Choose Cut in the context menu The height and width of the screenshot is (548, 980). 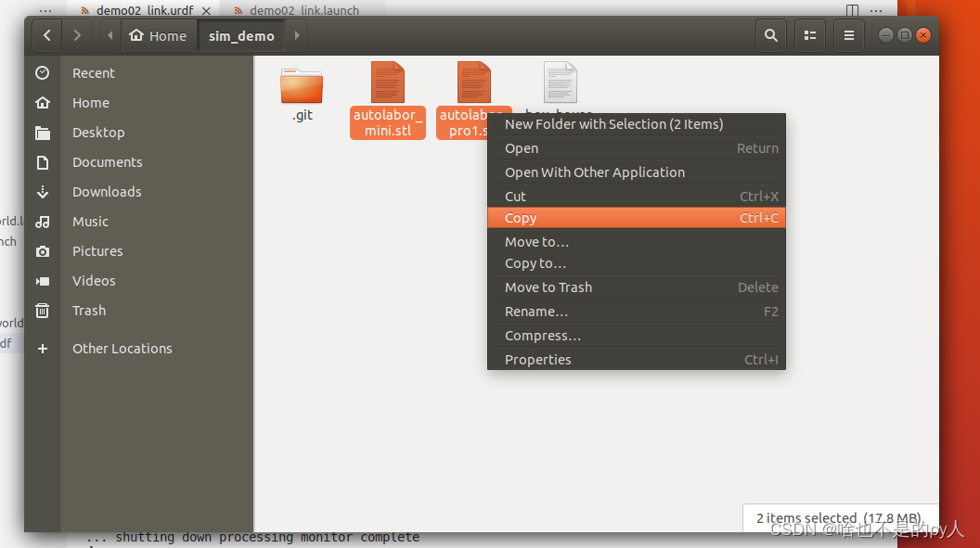[x=637, y=197]
